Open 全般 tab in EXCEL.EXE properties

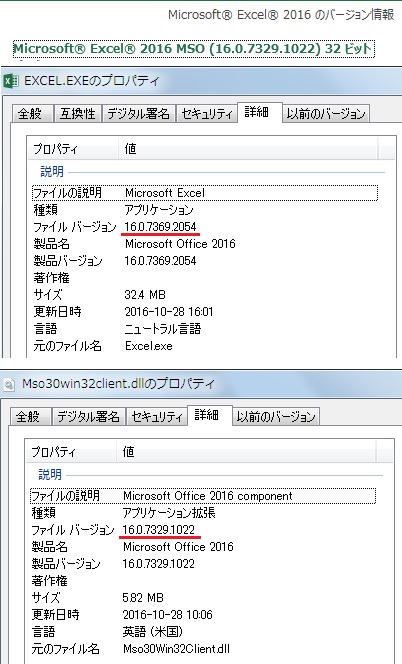point(32,113)
